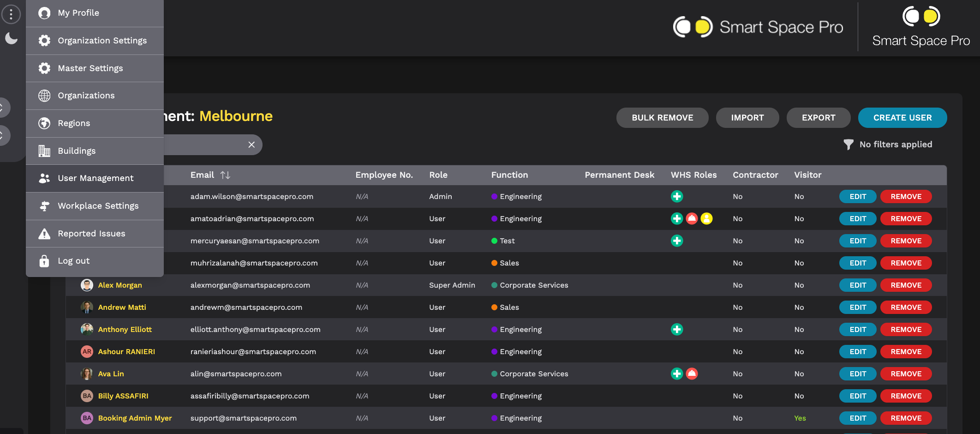This screenshot has width=980, height=434.
Task: Click the Buildings icon in menu
Action: pos(44,151)
